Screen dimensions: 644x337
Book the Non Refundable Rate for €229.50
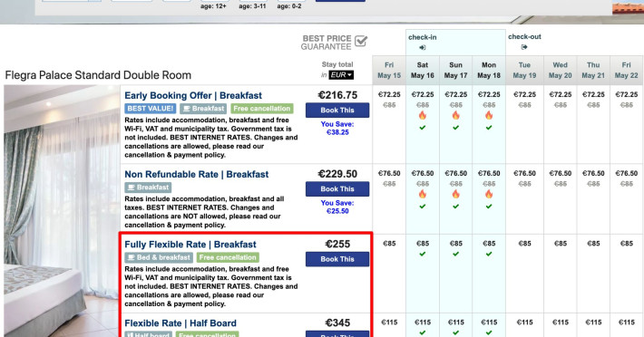click(337, 189)
